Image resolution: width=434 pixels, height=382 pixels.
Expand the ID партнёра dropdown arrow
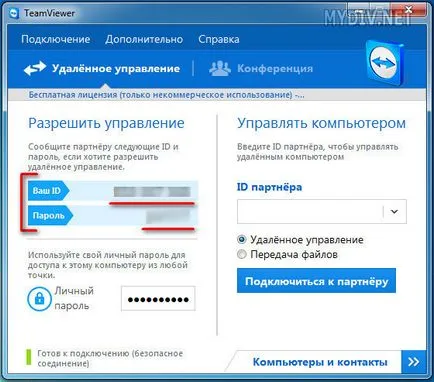394,211
